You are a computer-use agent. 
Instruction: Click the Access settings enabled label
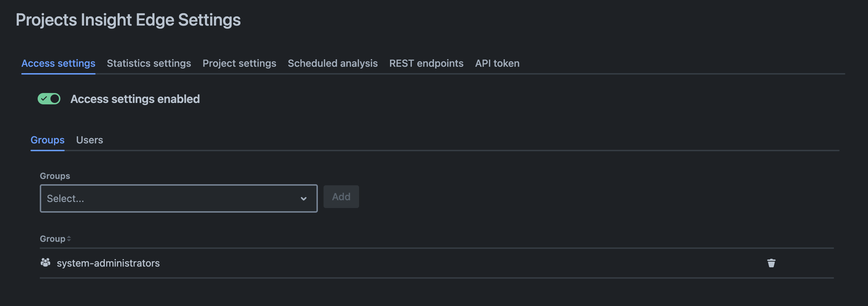[x=135, y=99]
